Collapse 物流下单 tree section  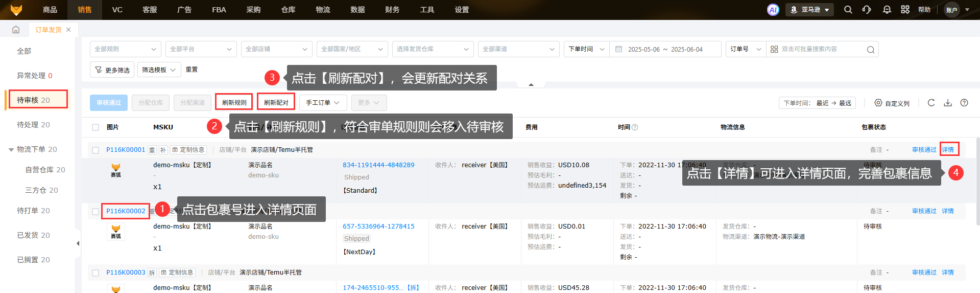(x=11, y=150)
